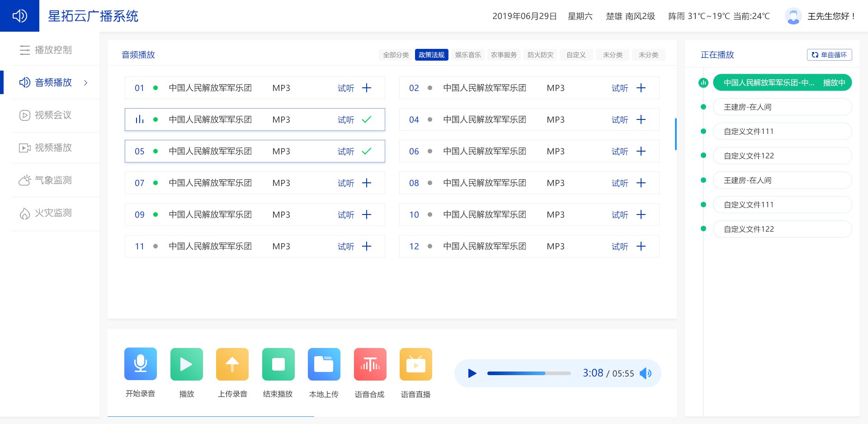Deselect track 05 using its checkmark
Image resolution: width=868 pixels, height=424 pixels.
pyautogui.click(x=367, y=151)
